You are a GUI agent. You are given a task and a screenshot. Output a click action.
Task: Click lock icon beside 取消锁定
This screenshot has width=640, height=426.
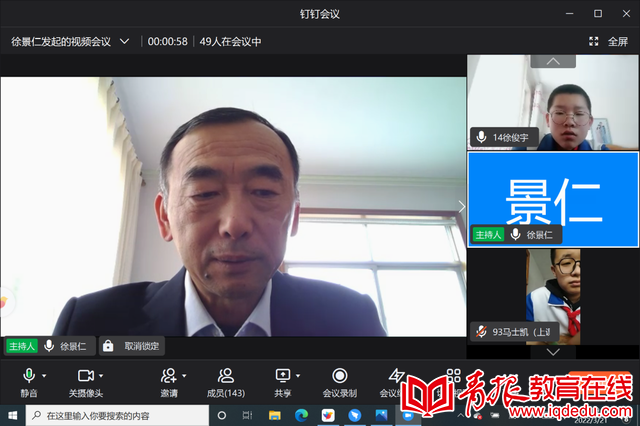coord(108,346)
